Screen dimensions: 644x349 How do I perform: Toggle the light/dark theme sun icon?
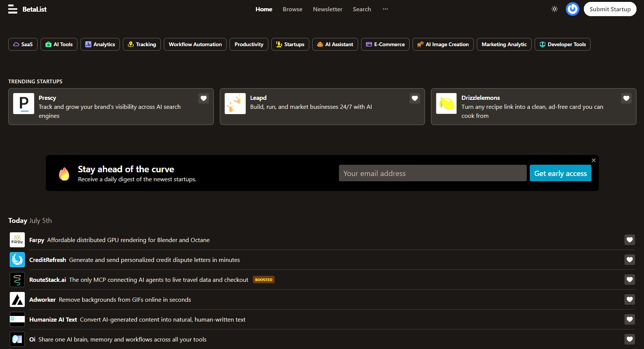[x=555, y=9]
